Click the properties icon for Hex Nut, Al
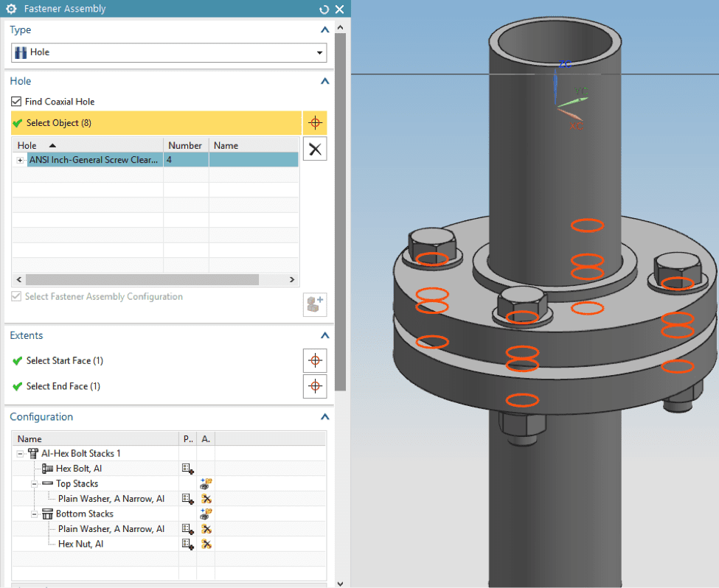The image size is (719, 588). (187, 544)
